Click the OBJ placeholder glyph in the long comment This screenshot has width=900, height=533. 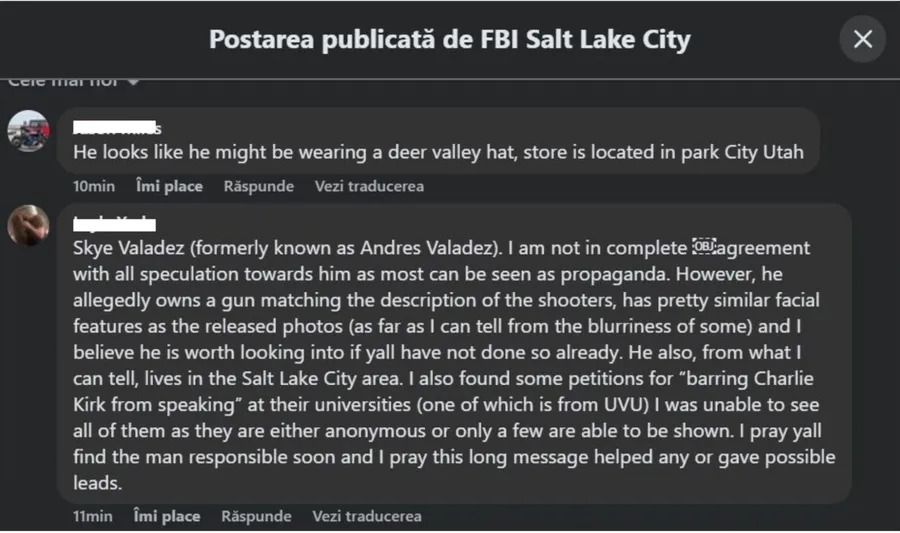point(704,247)
